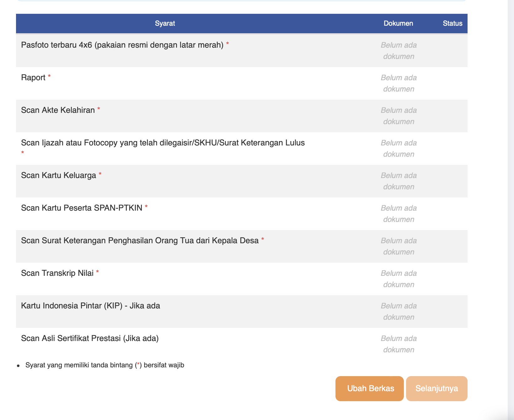Click the Dokumen column header
This screenshot has width=514, height=420.
399,23
